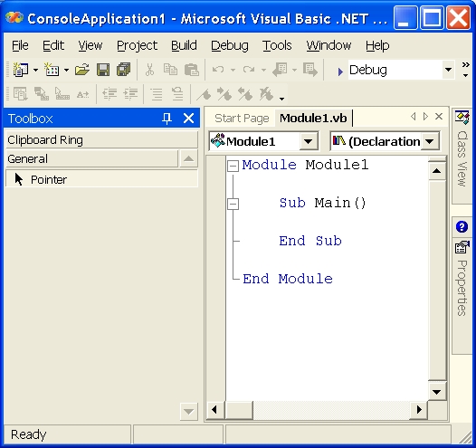Screen dimensions: 476x448
Task: Save the file with the floppy disk icon
Action: (103, 70)
